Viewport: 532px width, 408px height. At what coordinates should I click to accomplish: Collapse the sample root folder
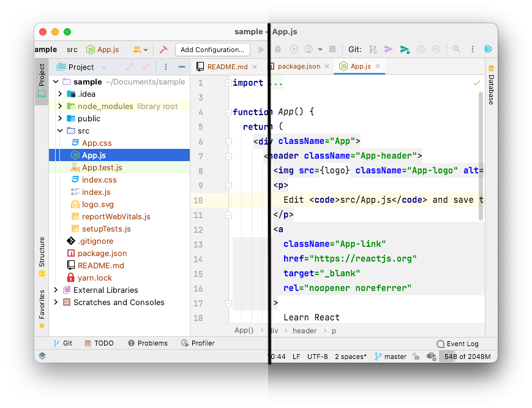click(x=56, y=82)
